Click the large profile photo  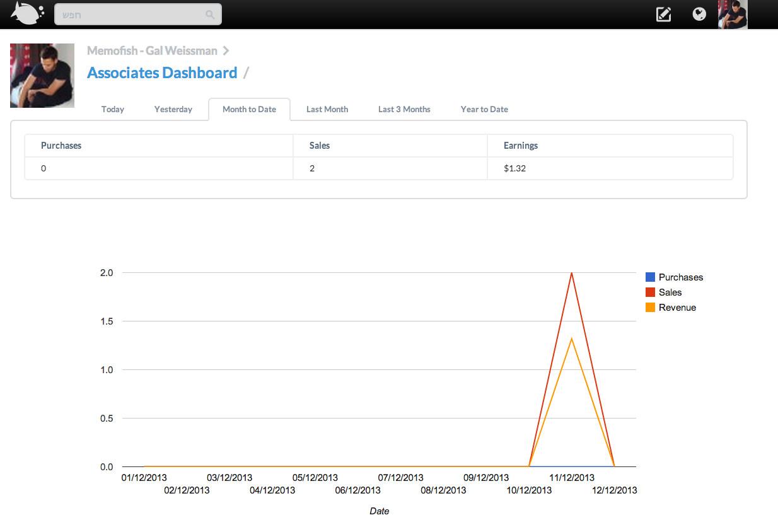click(42, 75)
